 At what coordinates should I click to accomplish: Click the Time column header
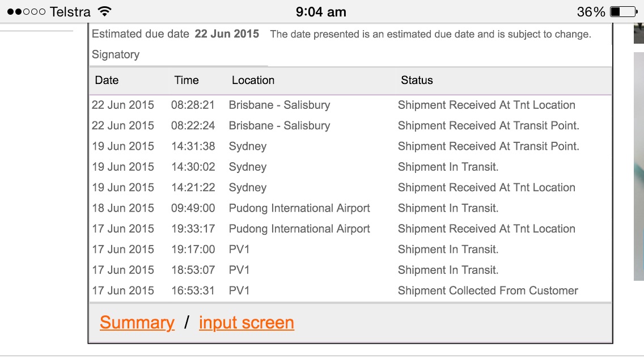(187, 81)
